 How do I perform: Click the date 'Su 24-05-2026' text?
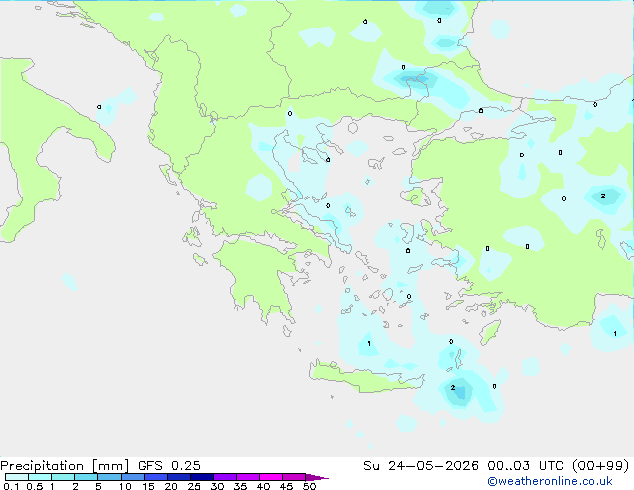click(421, 466)
